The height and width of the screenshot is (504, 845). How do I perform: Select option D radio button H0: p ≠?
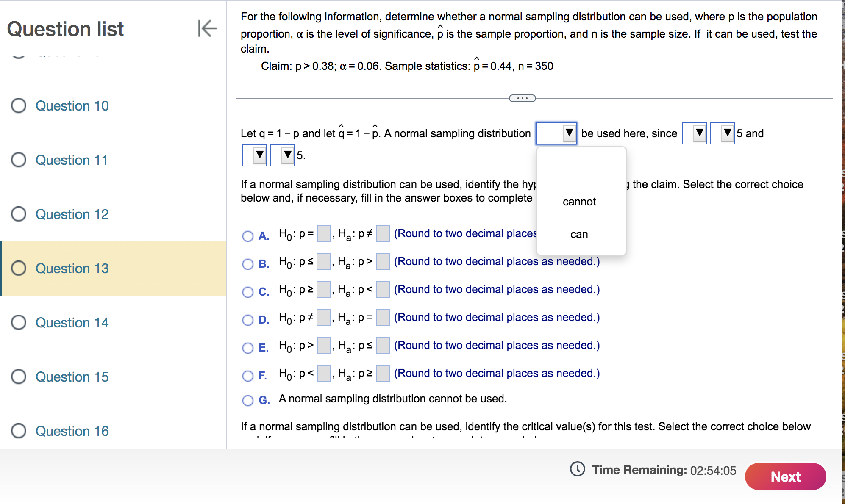pyautogui.click(x=248, y=320)
